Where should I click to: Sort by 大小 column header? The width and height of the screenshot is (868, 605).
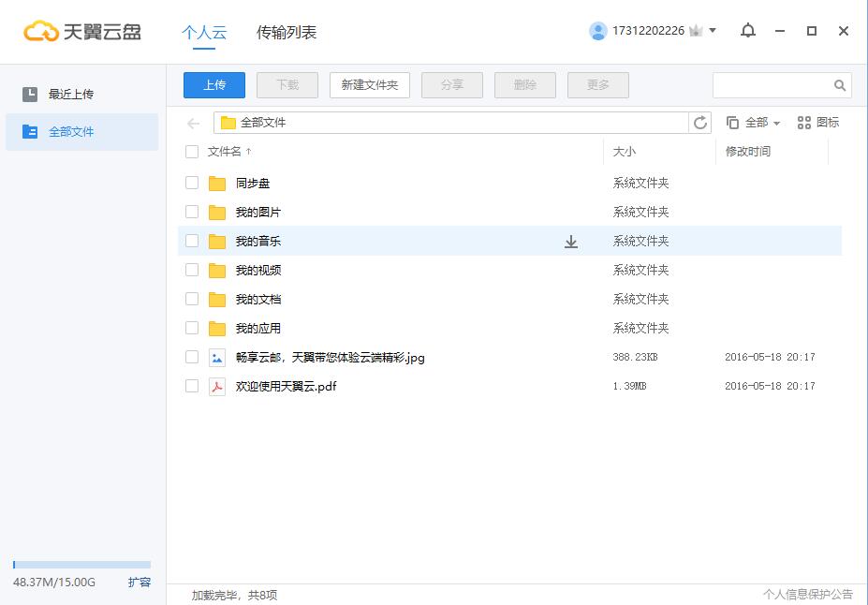[x=624, y=152]
